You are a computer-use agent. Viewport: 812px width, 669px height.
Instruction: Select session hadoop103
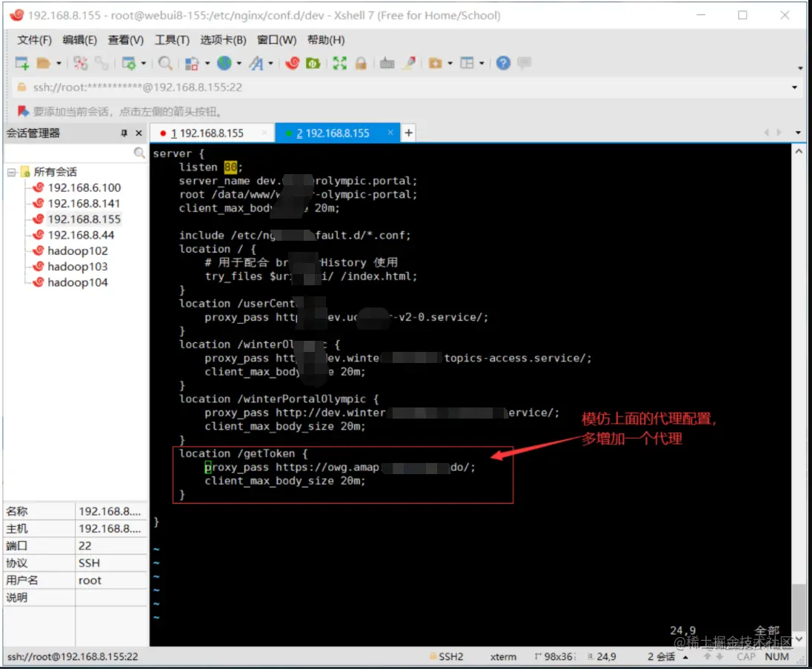pyautogui.click(x=78, y=267)
